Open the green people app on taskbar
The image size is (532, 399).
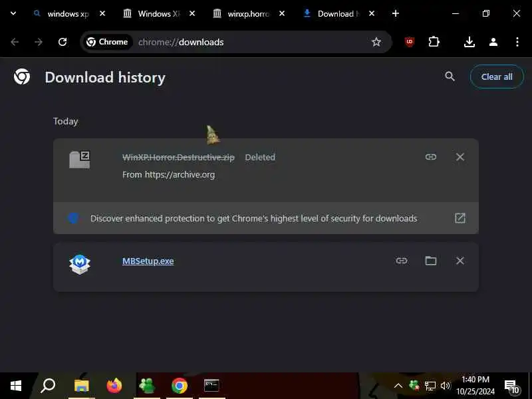coord(147,386)
